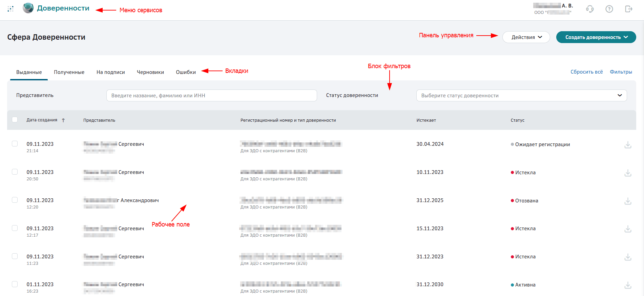Image resolution: width=644 pixels, height=296 pixels.
Task: Click the Статус column header
Action: point(518,120)
